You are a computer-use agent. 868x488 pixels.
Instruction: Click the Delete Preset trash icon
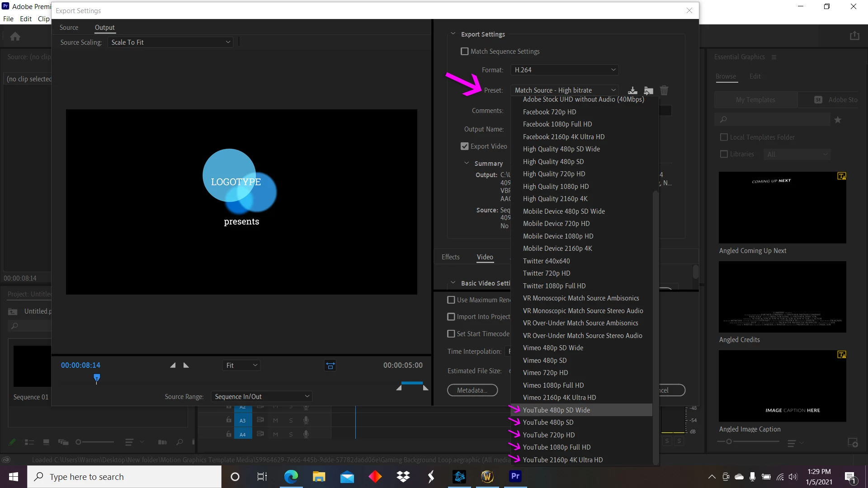tap(664, 90)
